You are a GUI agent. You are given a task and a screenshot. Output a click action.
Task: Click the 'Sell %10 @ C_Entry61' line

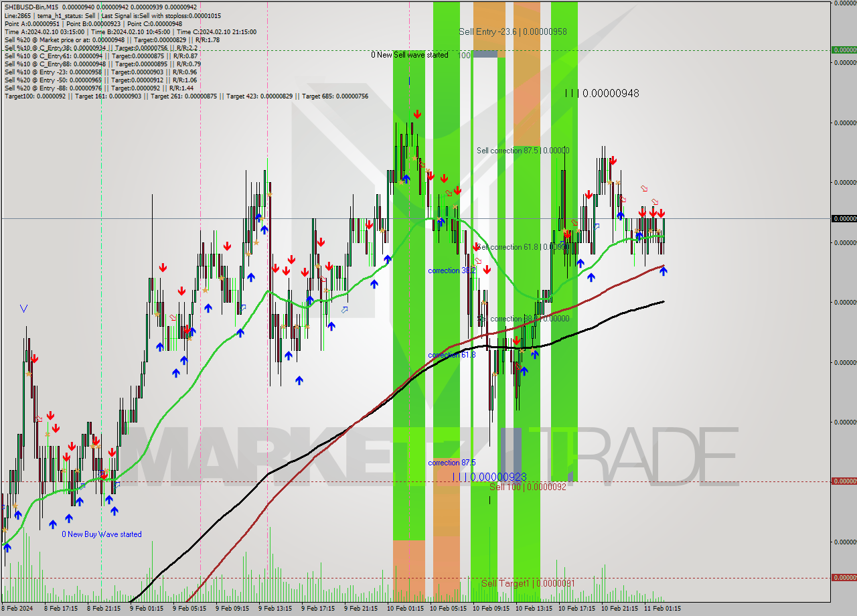coord(102,56)
